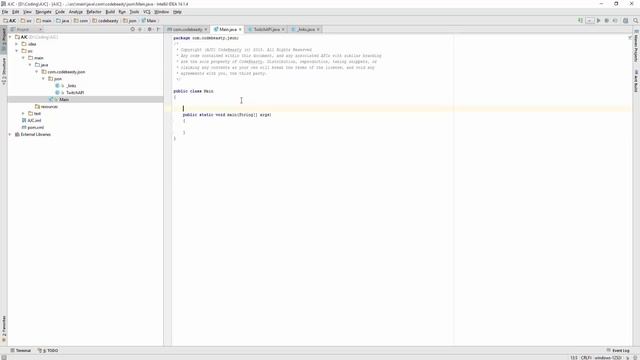Expand the External Libraries node

(10, 134)
